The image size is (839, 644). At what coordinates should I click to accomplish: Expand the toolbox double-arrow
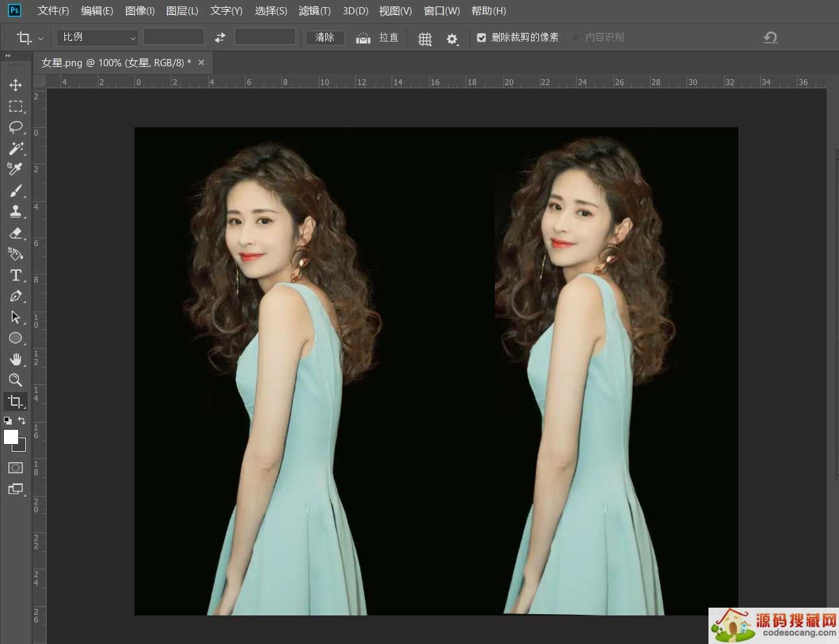[8, 56]
